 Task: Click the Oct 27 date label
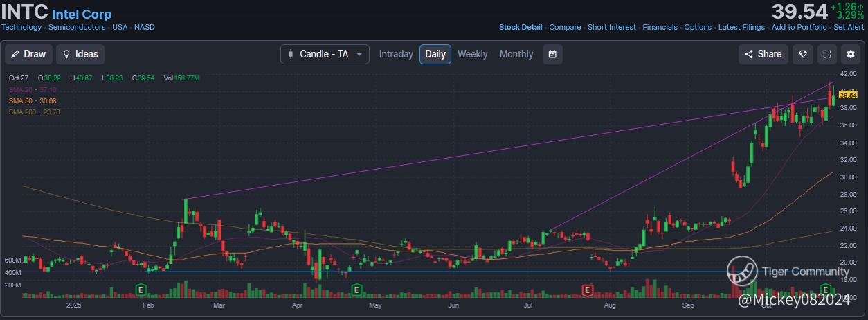coord(18,78)
